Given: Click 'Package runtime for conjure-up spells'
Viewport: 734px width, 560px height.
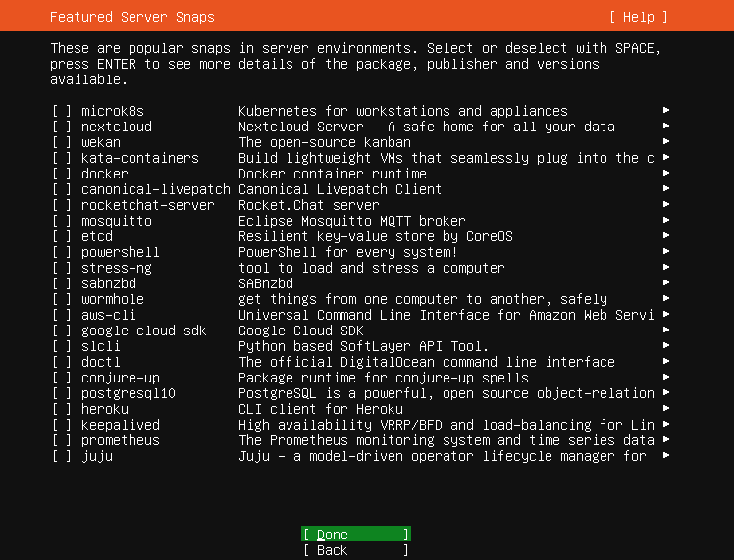Looking at the screenshot, I should [384, 378].
